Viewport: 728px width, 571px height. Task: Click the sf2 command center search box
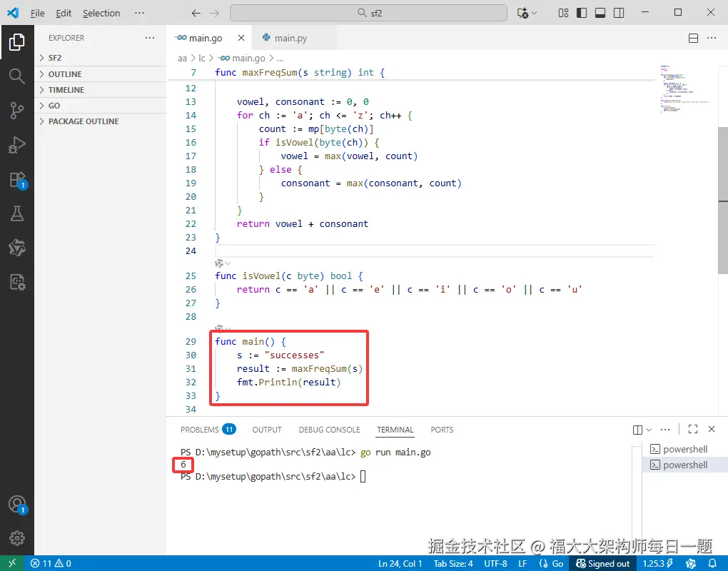pyautogui.click(x=369, y=13)
